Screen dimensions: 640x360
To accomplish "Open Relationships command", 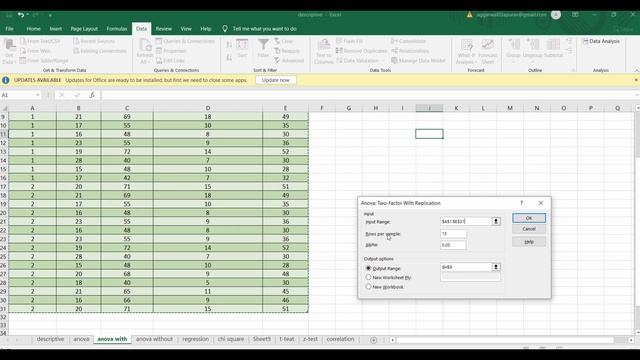I will pos(410,51).
